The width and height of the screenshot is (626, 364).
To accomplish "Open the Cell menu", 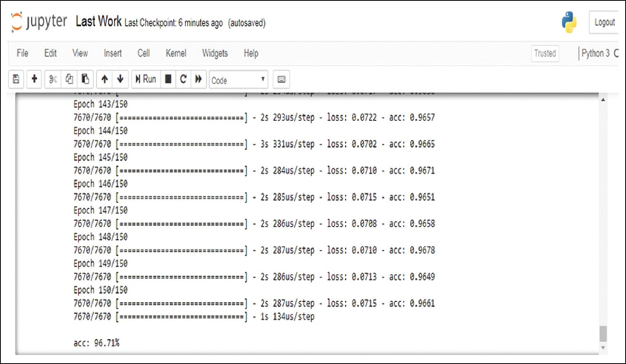I will pos(143,53).
